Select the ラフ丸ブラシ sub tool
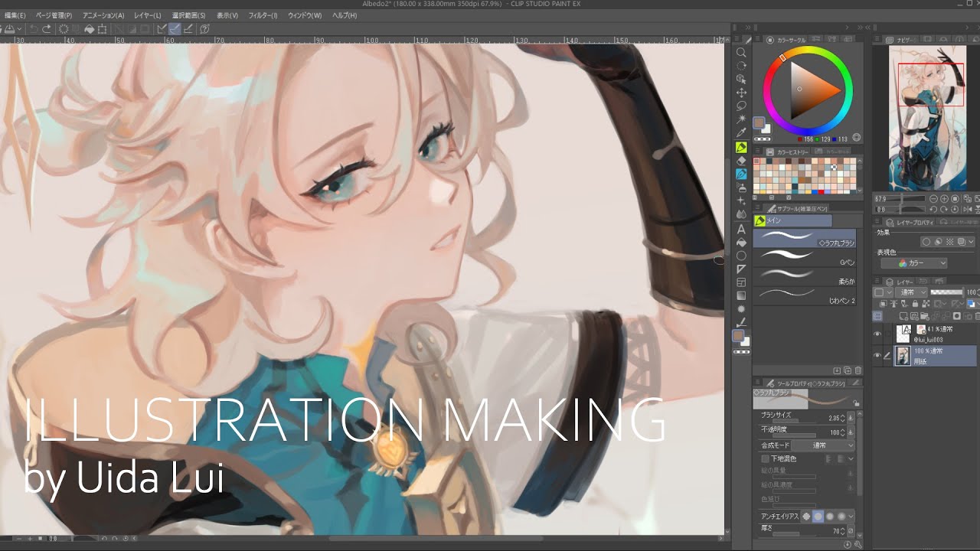 (x=805, y=238)
